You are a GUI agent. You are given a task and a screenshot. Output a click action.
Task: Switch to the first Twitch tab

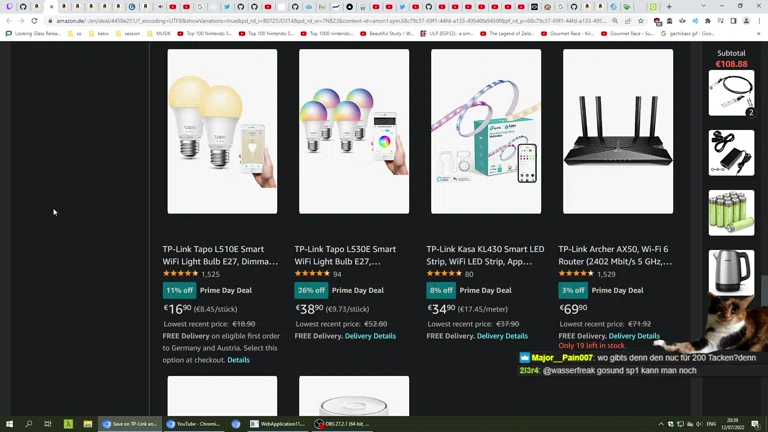pyautogui.click(x=9, y=7)
